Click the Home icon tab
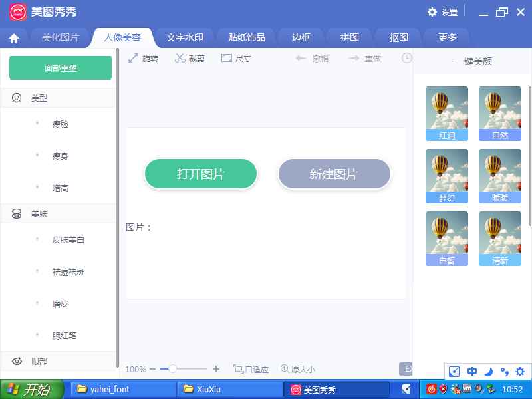The width and height of the screenshot is (532, 399). tap(13, 38)
